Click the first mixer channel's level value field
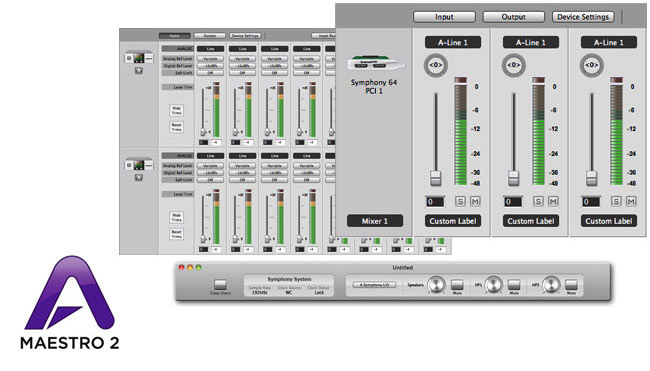This screenshot has width=650, height=371. pos(435,202)
